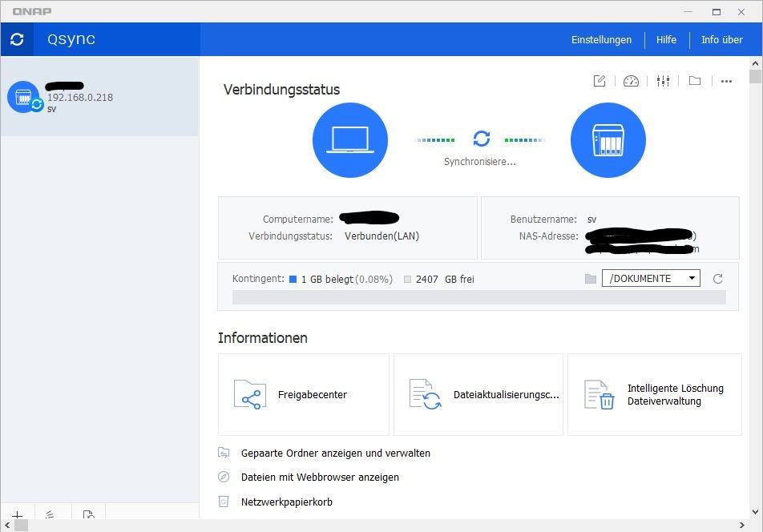This screenshot has width=763, height=532.
Task: Click the vertical scrollbar up arrow
Action: tap(755, 63)
